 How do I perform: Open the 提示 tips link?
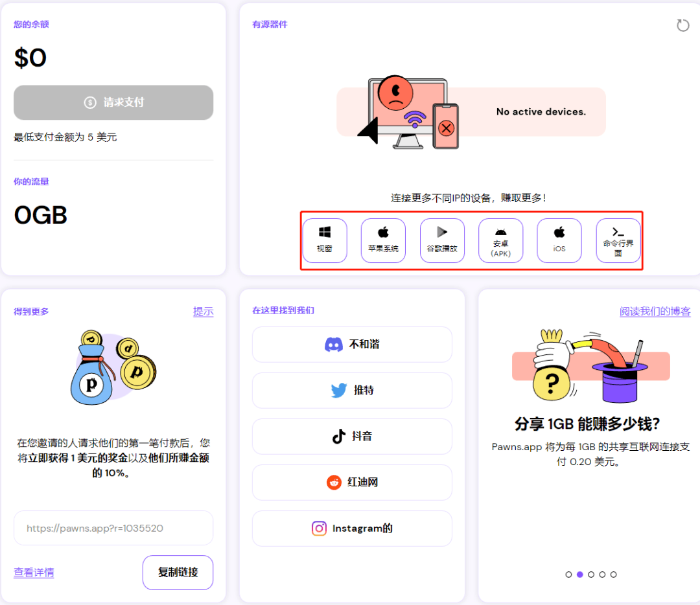point(203,312)
